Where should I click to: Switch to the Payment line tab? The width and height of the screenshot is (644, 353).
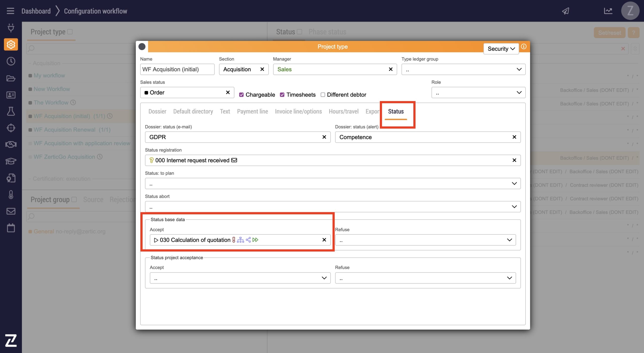[x=252, y=111]
